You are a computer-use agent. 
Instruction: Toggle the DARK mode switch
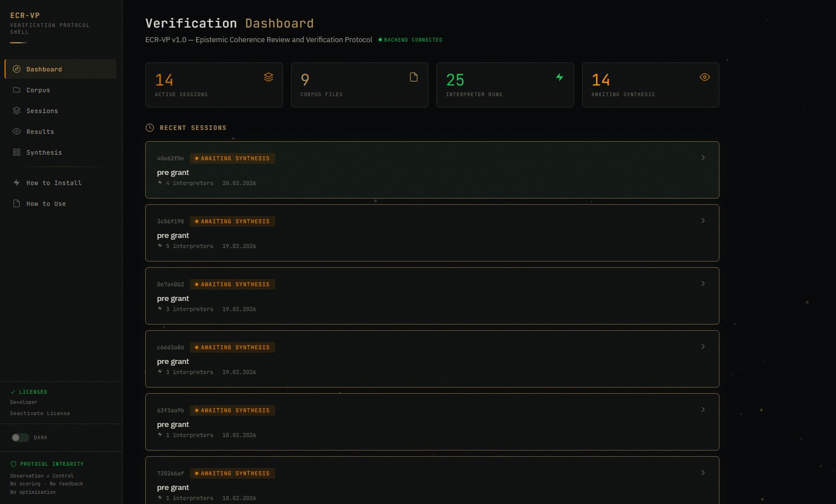(20, 437)
